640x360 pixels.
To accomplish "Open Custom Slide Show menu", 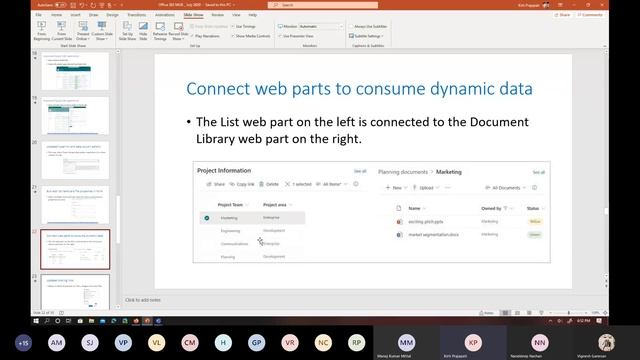I will tap(102, 31).
